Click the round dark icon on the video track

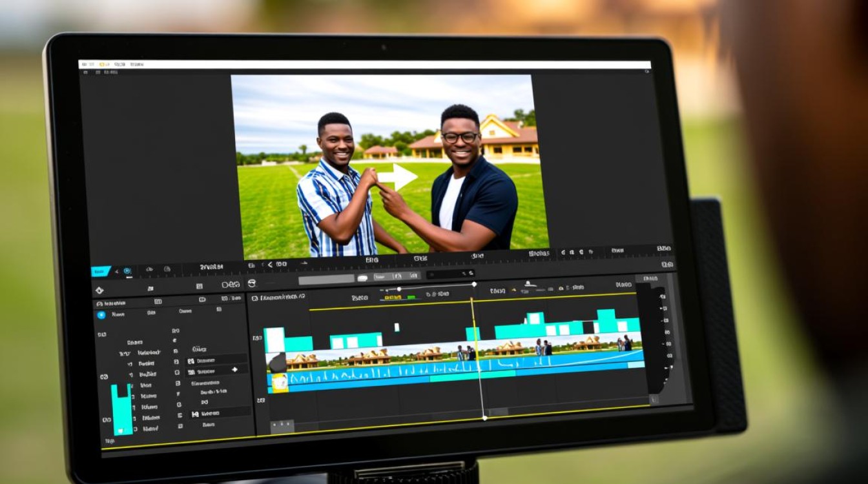point(277,361)
